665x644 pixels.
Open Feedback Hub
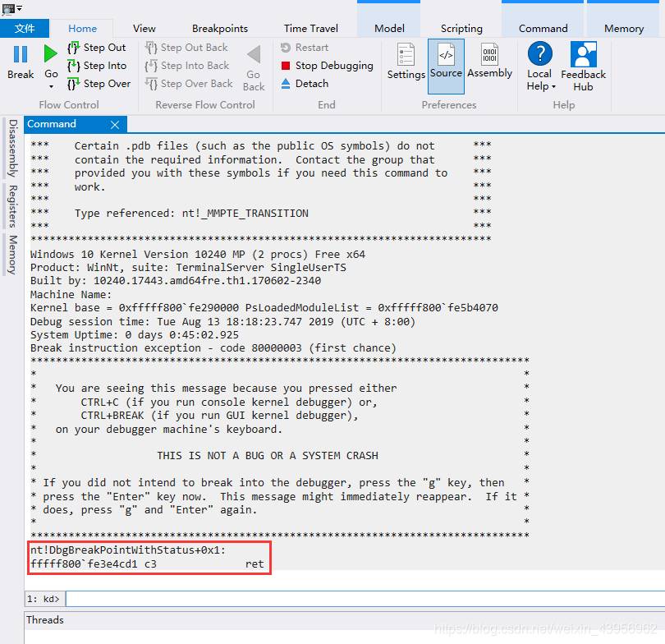click(583, 67)
